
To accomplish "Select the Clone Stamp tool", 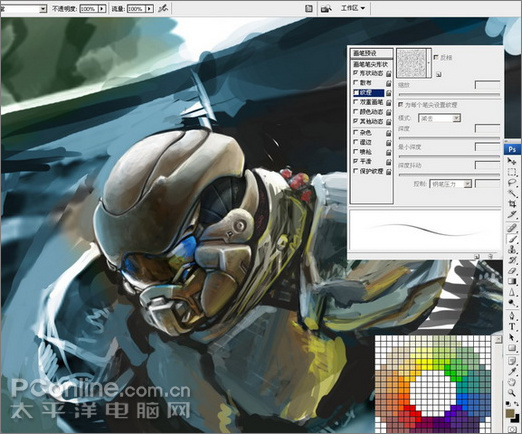I will pyautogui.click(x=511, y=249).
